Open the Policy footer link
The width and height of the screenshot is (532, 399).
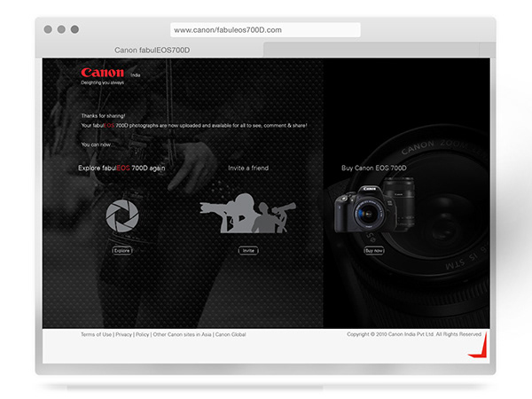(143, 334)
